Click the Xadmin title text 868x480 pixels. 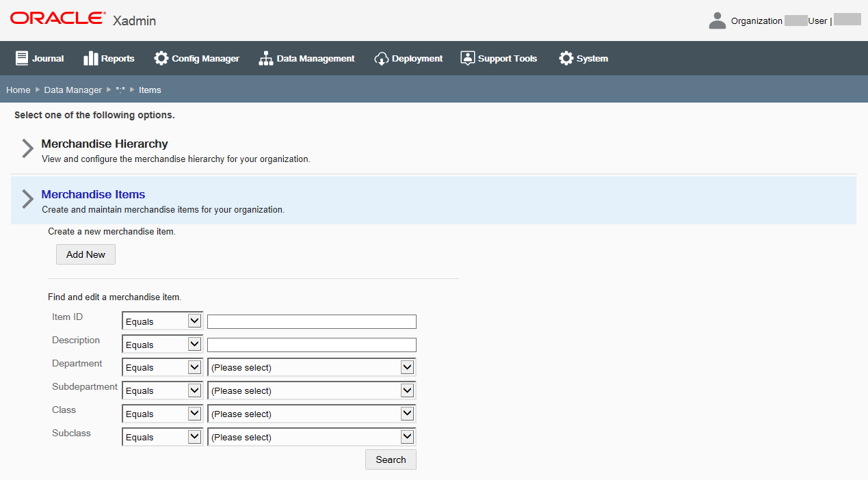(134, 21)
